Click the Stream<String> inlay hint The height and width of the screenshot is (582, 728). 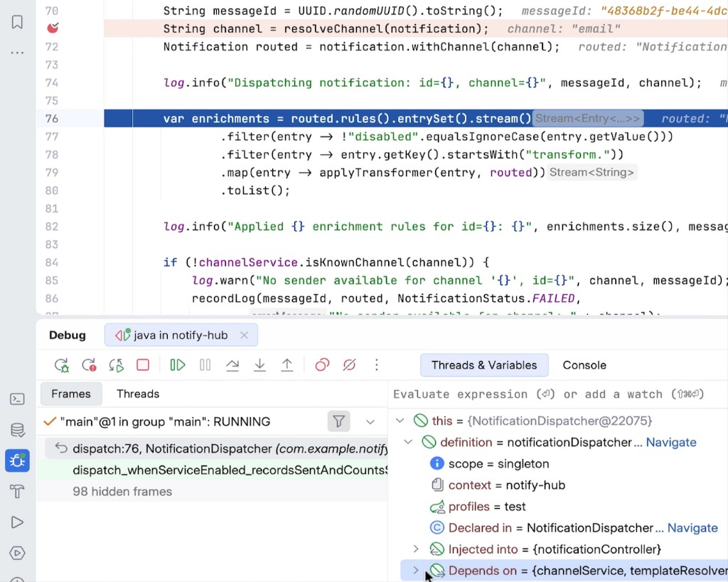(592, 172)
